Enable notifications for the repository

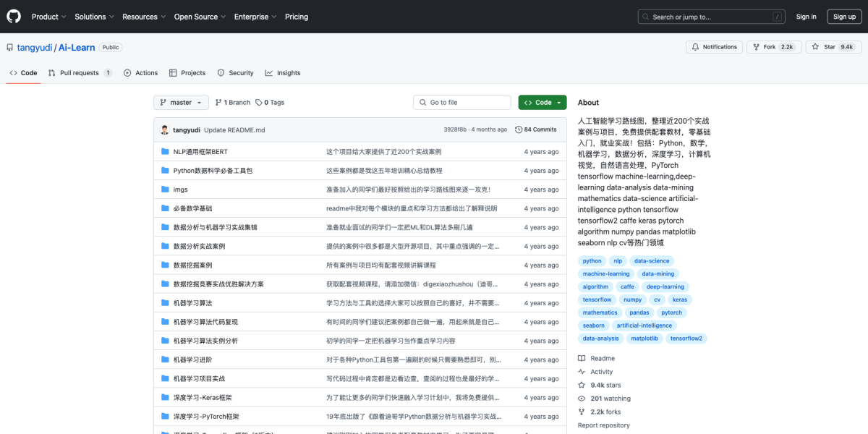[714, 46]
